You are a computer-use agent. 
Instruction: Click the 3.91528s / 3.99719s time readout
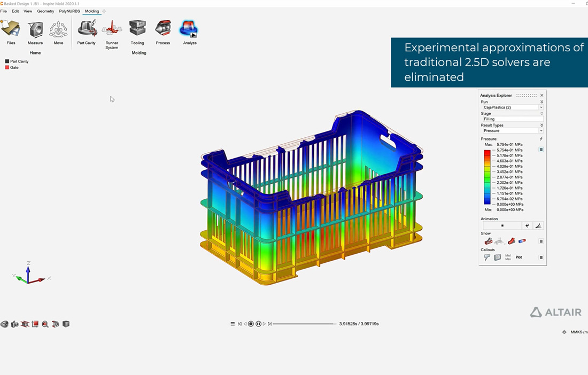(x=359, y=324)
